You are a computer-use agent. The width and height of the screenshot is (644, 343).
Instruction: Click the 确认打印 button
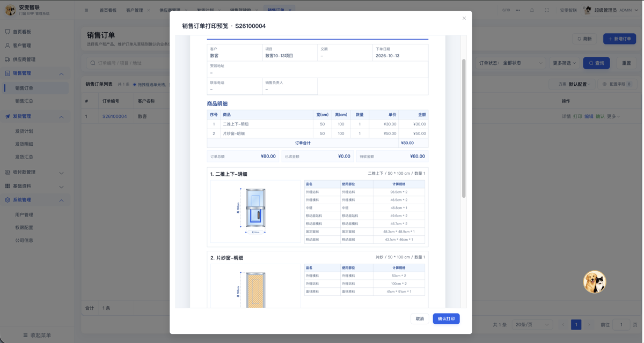click(x=446, y=319)
